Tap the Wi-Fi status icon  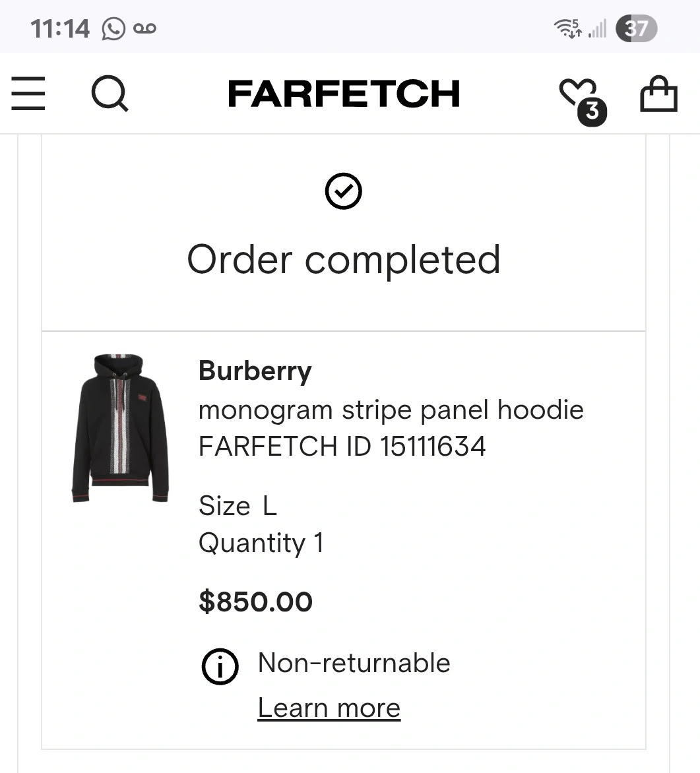568,28
